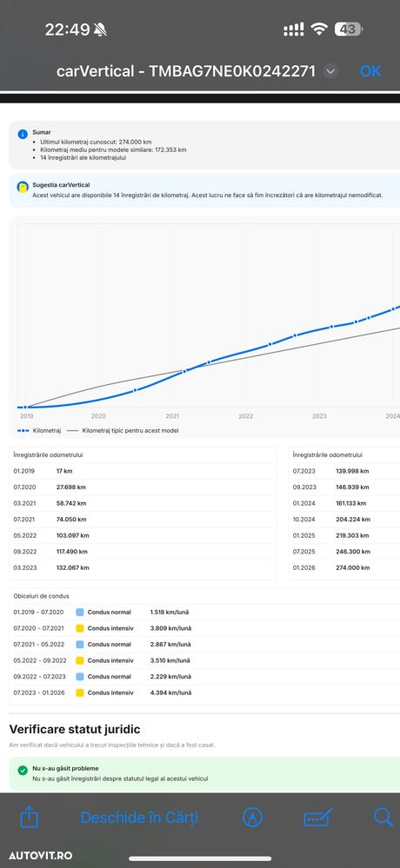Select odometer row 01.2019 17 km

143,471
